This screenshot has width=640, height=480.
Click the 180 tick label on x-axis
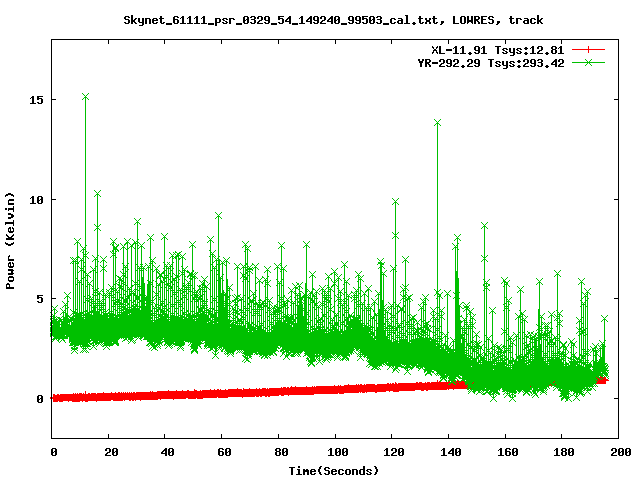point(562,452)
